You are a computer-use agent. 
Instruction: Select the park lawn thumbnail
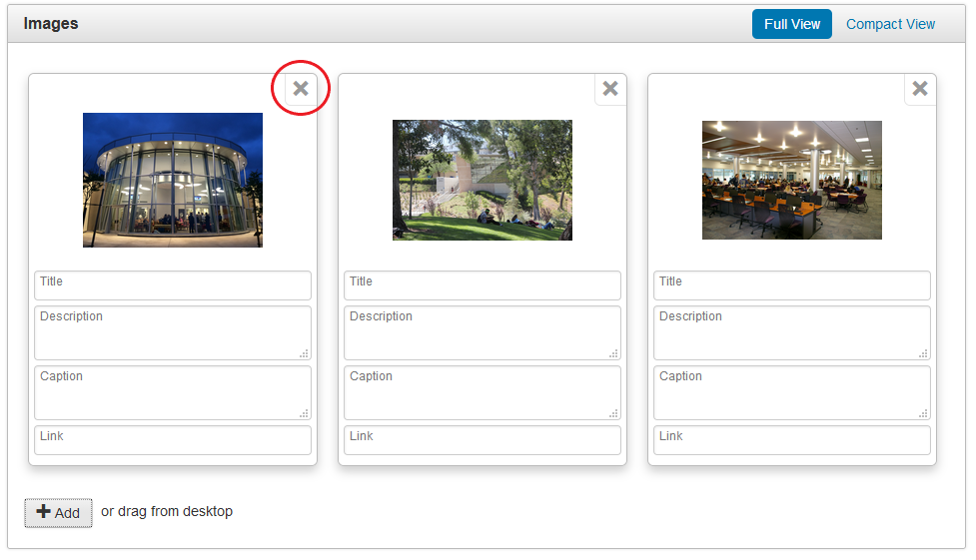click(x=482, y=180)
